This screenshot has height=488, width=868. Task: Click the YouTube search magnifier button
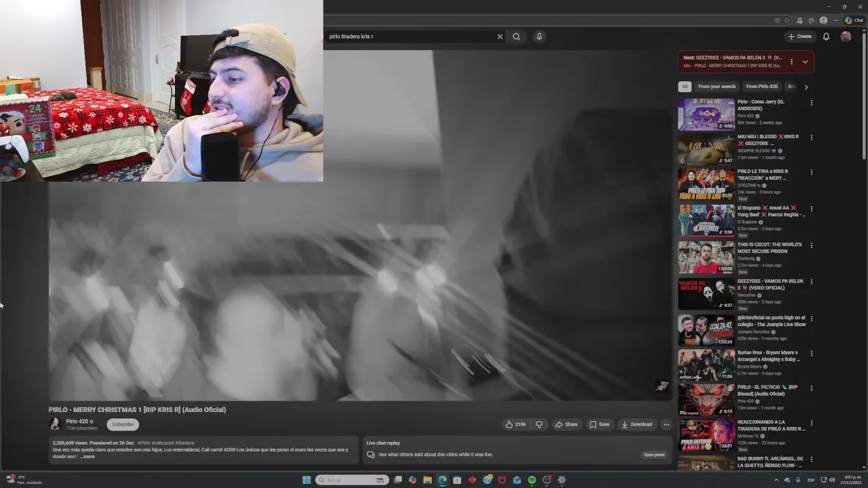pos(516,37)
